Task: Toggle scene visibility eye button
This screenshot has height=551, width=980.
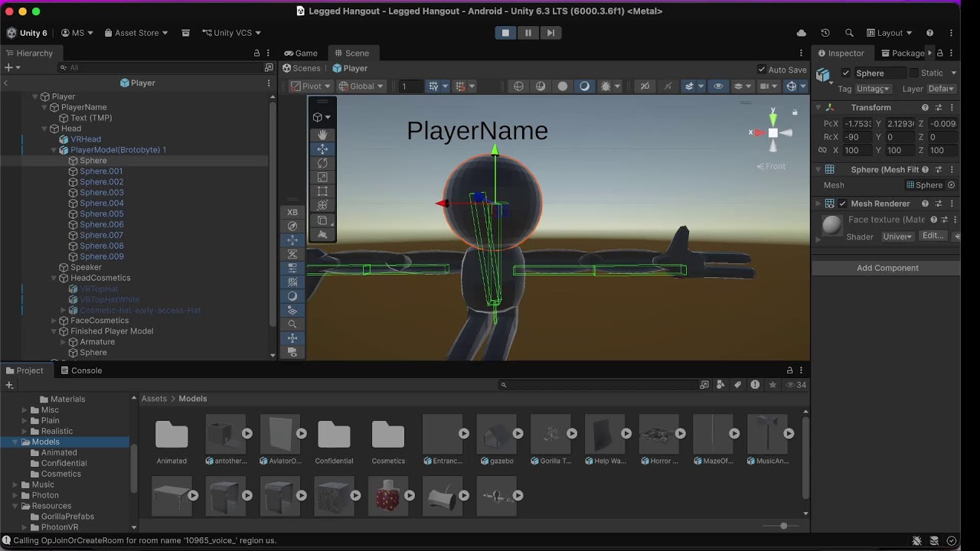Action: pyautogui.click(x=717, y=86)
